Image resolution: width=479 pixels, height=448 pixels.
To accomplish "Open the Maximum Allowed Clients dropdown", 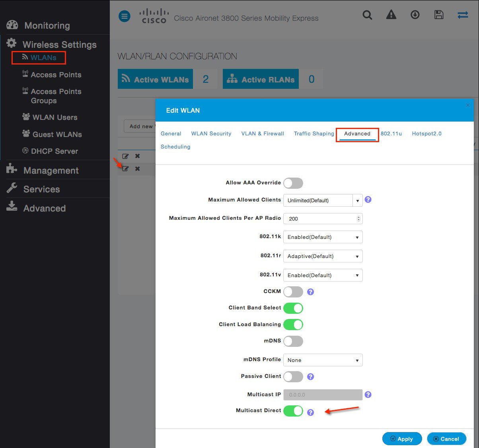I will pos(323,200).
